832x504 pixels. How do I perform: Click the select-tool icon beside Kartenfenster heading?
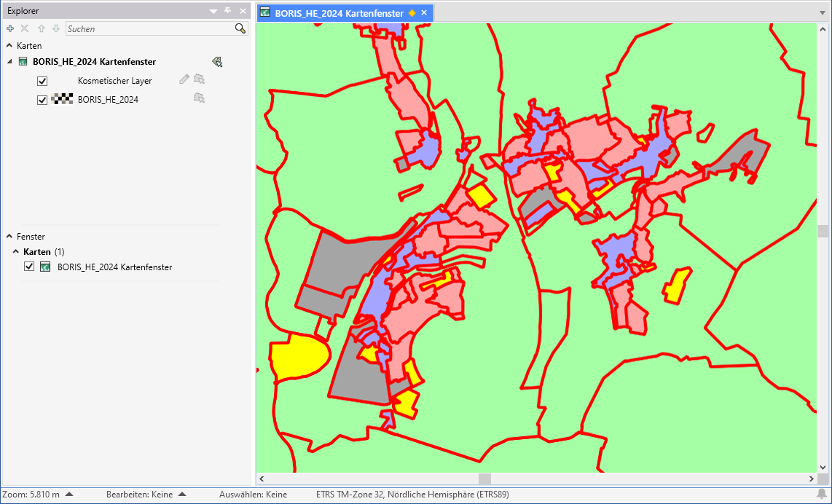coord(217,62)
